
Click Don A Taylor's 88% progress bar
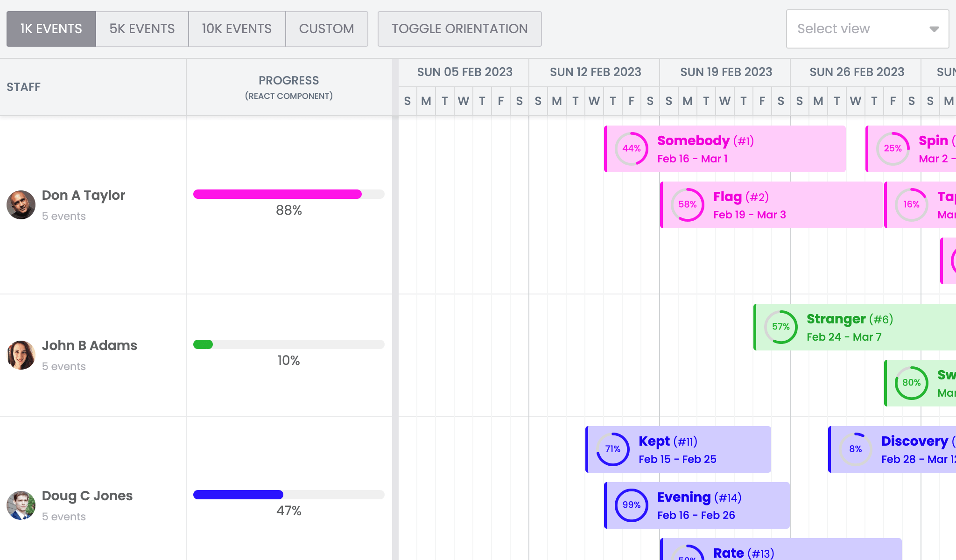(289, 194)
